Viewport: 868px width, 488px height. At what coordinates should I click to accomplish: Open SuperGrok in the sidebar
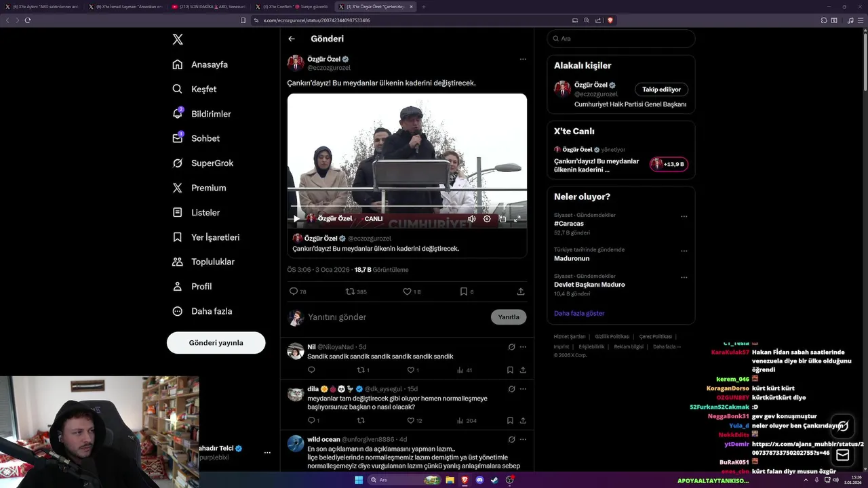(x=203, y=163)
